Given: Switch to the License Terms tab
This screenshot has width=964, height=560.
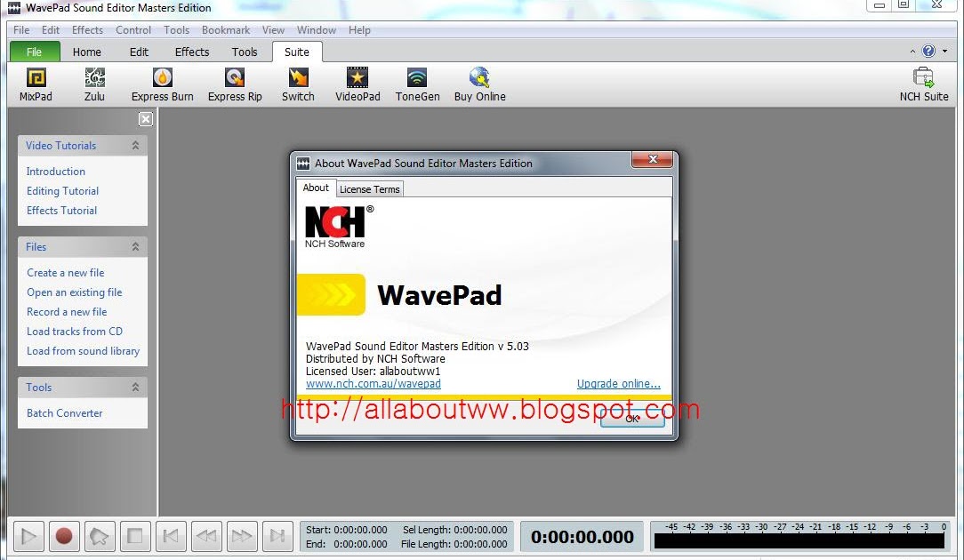Looking at the screenshot, I should coord(369,189).
